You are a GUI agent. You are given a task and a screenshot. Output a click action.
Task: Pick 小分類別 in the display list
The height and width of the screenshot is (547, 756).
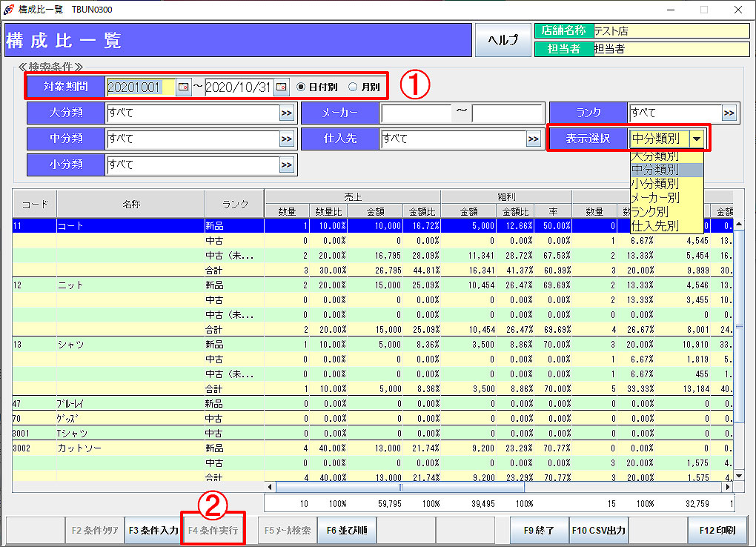(x=654, y=184)
